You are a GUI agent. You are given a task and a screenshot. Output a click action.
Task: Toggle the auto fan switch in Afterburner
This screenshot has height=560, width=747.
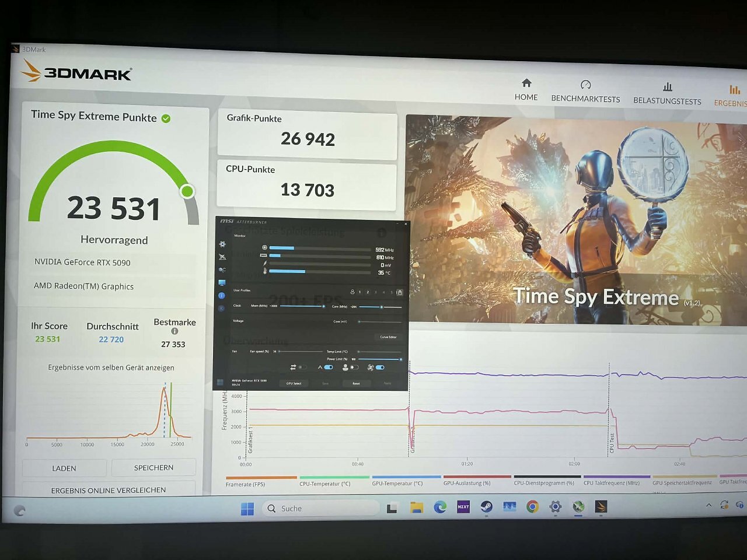click(380, 367)
